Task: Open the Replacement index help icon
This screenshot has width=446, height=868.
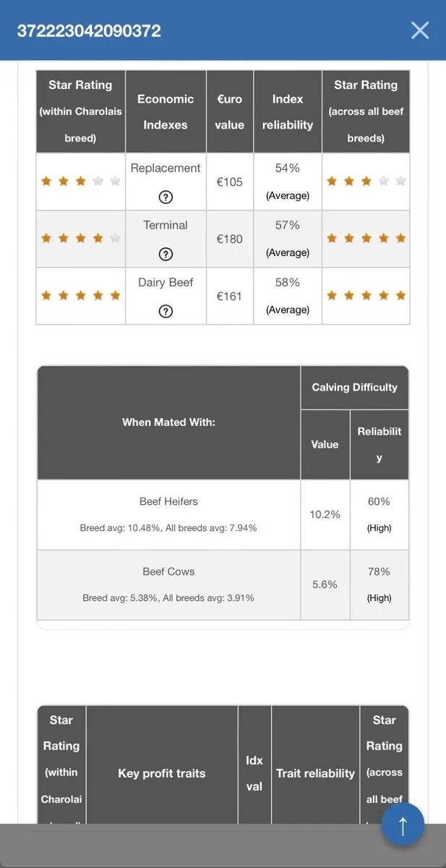Action: [166, 197]
